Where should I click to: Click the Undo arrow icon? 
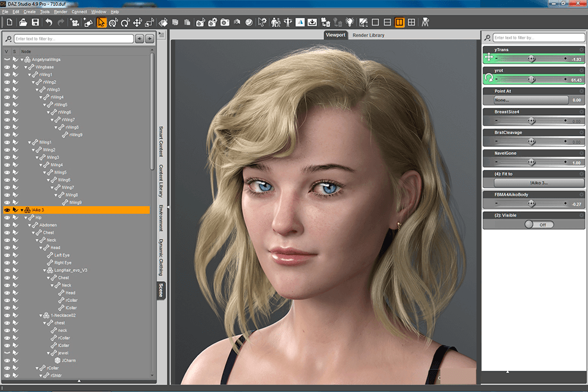click(x=49, y=23)
